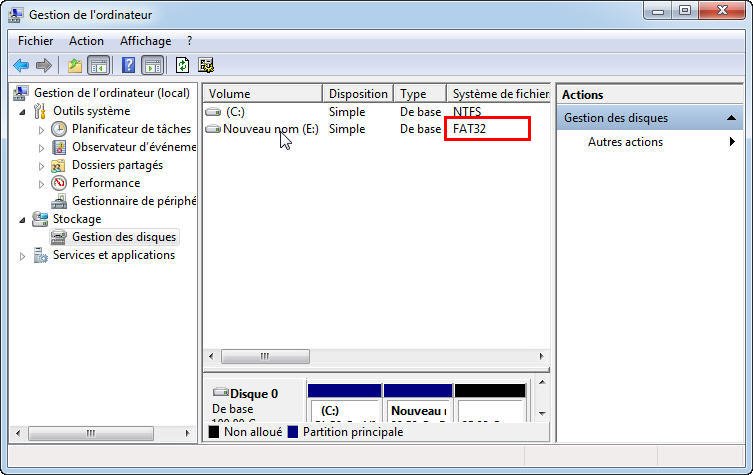The width and height of the screenshot is (753, 475).
Task: Sort by the Type column header
Action: 420,94
